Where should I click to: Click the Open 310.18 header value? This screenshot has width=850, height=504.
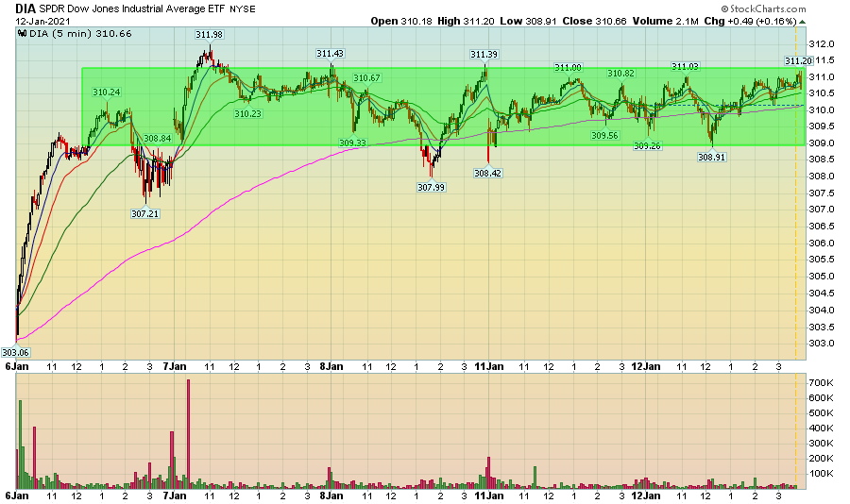tap(401, 21)
